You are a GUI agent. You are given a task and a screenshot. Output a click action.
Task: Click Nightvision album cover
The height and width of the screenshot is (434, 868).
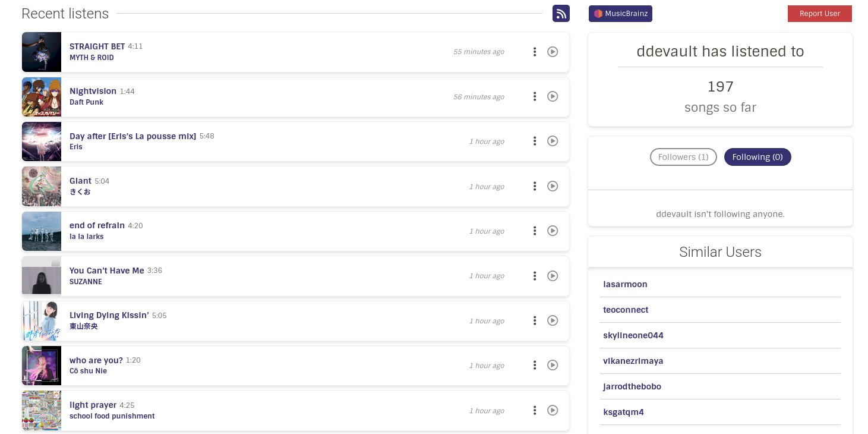point(42,97)
